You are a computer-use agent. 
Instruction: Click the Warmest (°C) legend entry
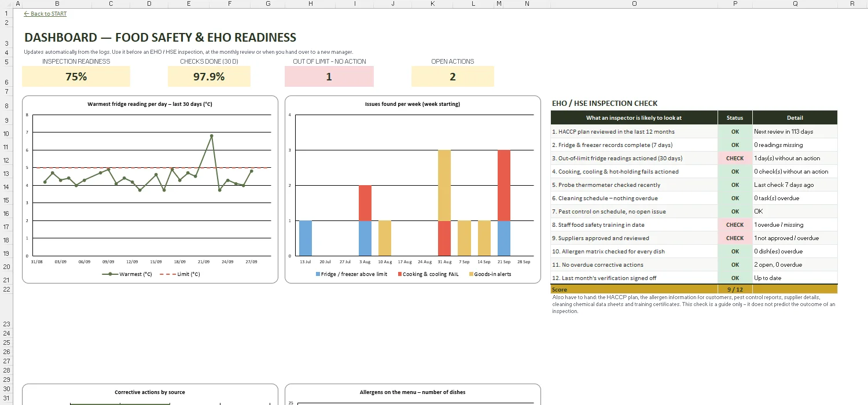tap(127, 274)
